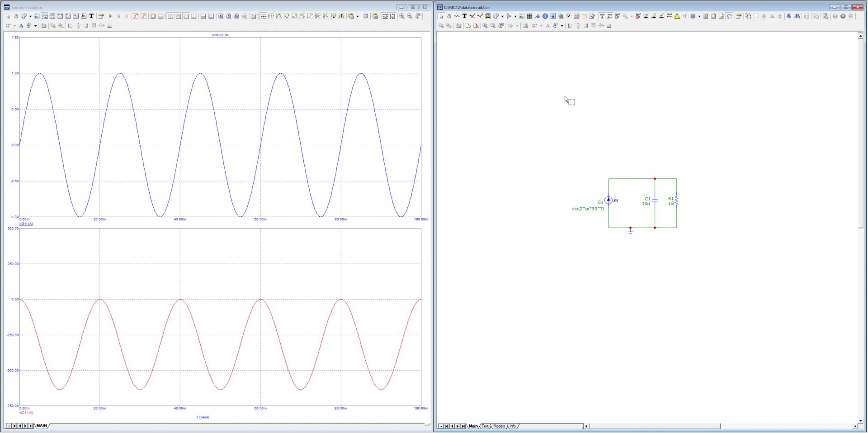Zoom in on the plot with magnifier plus
This screenshot has height=433, width=868.
pos(401,16)
